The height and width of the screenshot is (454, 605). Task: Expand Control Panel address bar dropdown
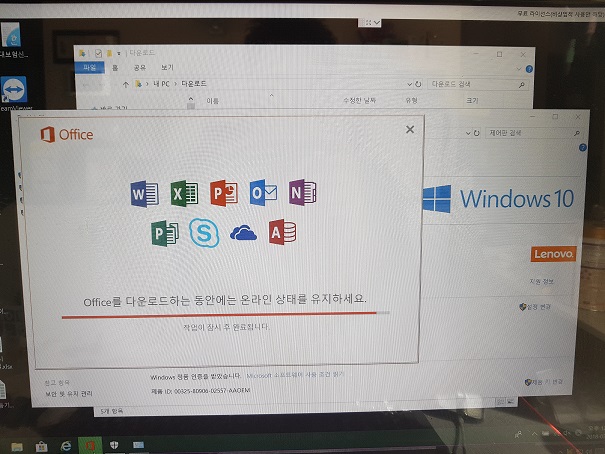coord(468,133)
